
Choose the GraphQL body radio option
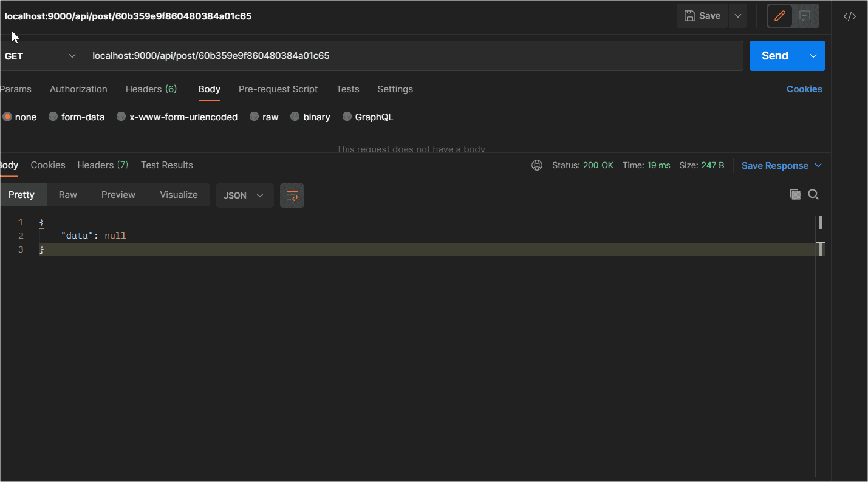(347, 117)
